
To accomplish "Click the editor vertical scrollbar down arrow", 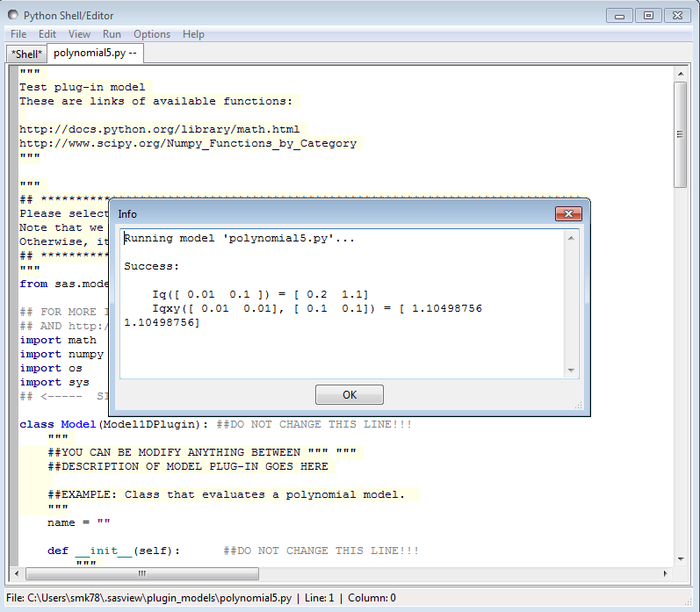I will [x=680, y=558].
